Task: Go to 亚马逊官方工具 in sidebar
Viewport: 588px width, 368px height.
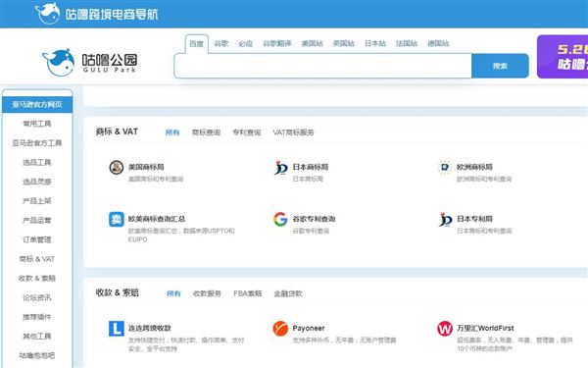Action: coord(37,143)
